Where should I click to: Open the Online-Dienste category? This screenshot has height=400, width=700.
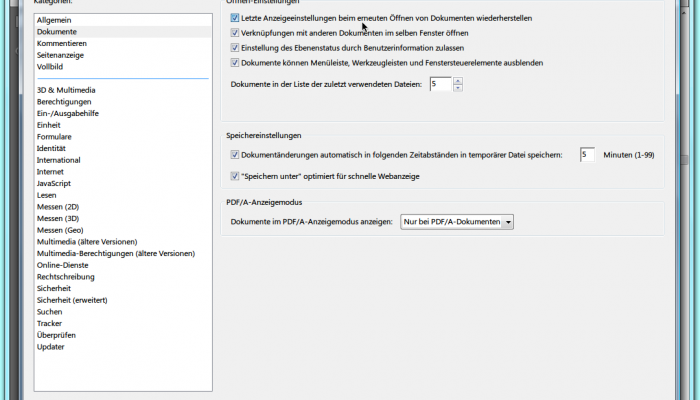pos(62,265)
